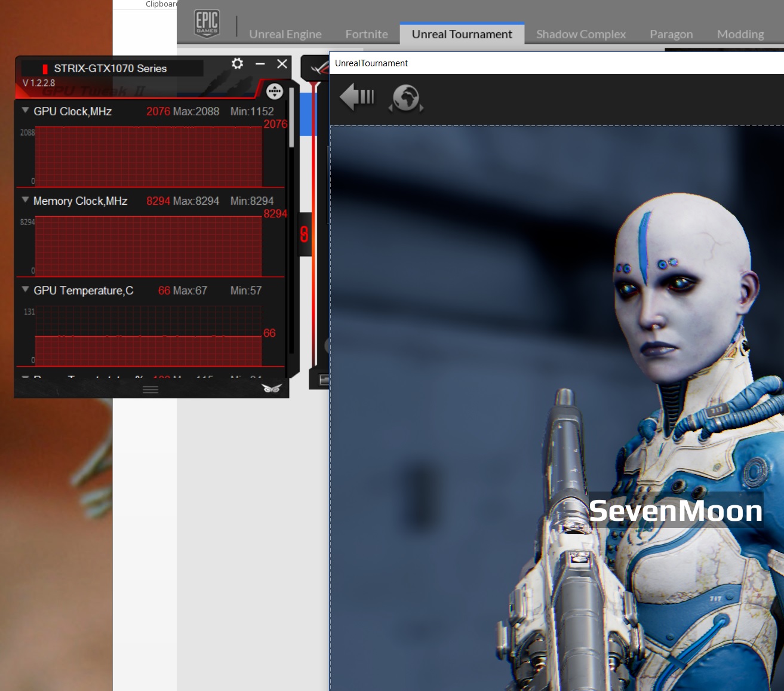Image resolution: width=784 pixels, height=691 pixels.
Task: Open GPU Tweak monitor settings gear
Action: coord(237,63)
